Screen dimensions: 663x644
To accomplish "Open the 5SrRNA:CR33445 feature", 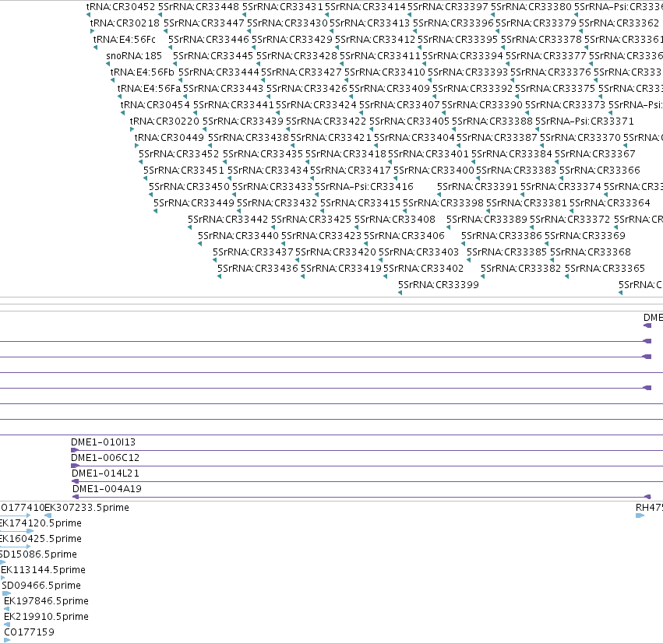I will pos(213,56).
